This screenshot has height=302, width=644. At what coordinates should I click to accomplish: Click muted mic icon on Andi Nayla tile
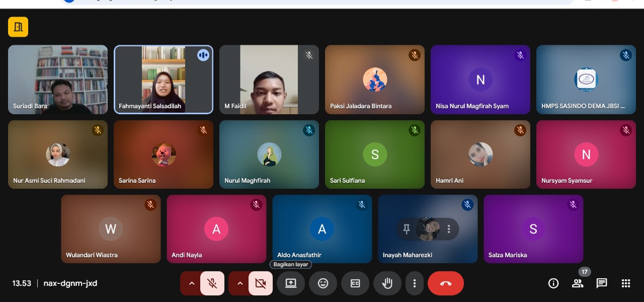point(256,204)
